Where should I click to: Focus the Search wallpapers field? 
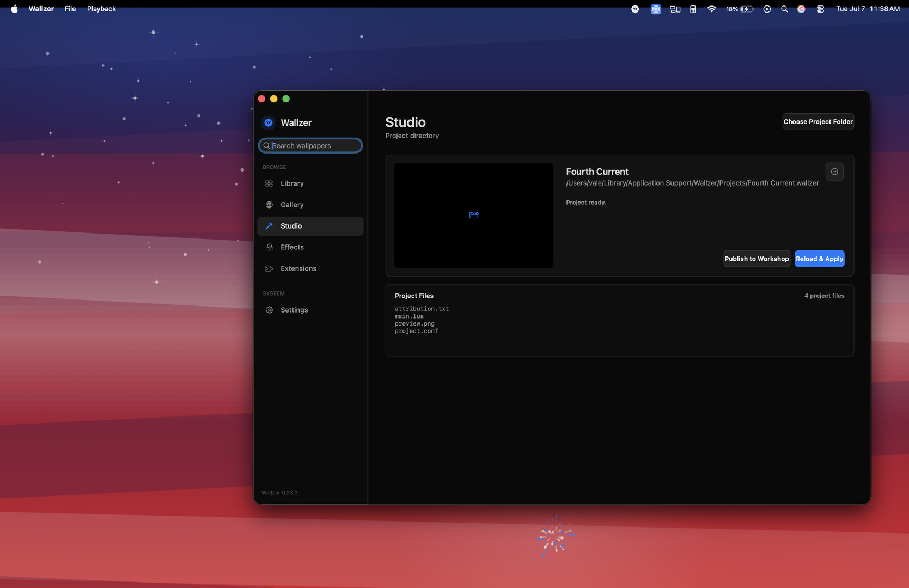pos(310,145)
